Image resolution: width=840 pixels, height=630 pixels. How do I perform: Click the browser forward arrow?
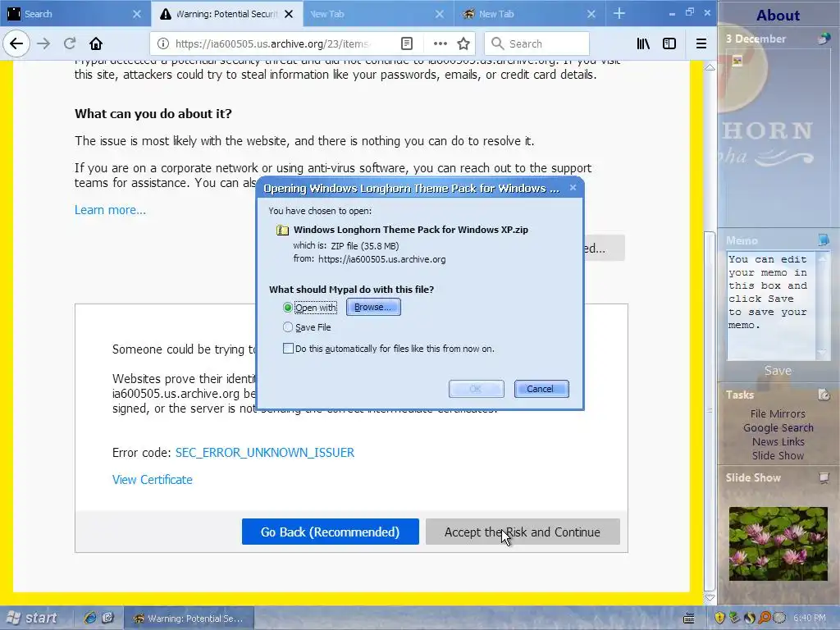coord(43,43)
